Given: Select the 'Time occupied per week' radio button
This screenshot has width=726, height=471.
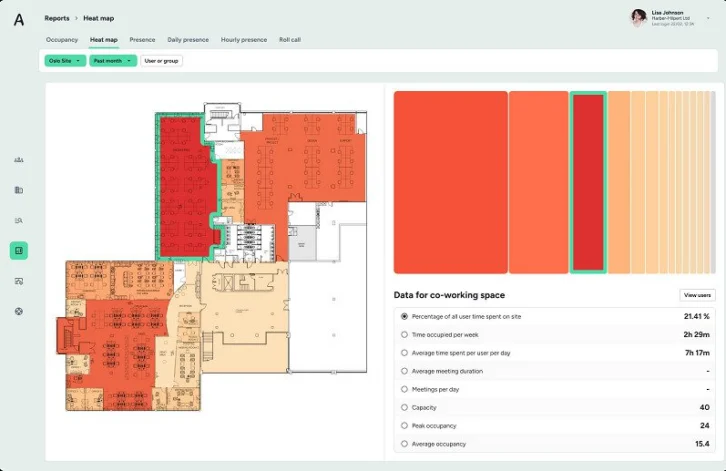Looking at the screenshot, I should (x=404, y=334).
